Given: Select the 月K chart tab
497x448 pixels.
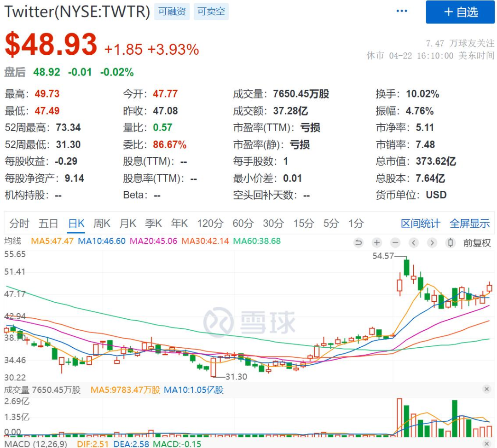Looking at the screenshot, I should point(128,224).
